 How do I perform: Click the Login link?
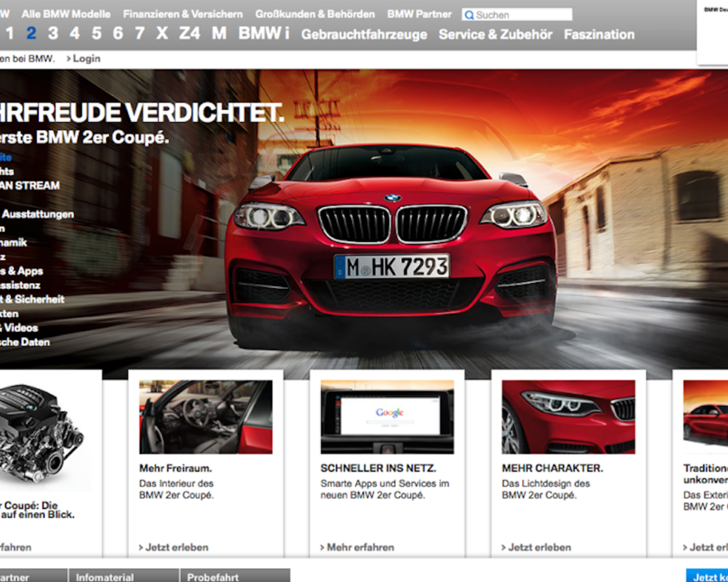(x=86, y=59)
